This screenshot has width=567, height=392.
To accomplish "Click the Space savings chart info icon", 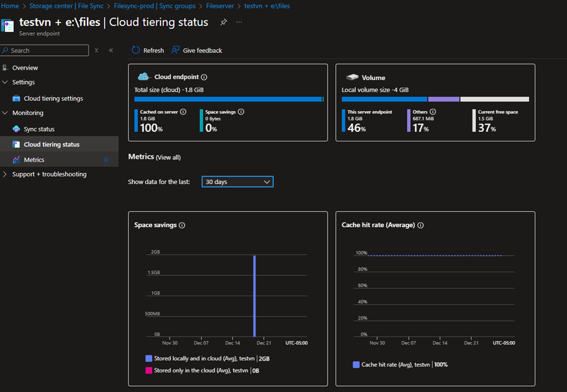I will (x=182, y=226).
